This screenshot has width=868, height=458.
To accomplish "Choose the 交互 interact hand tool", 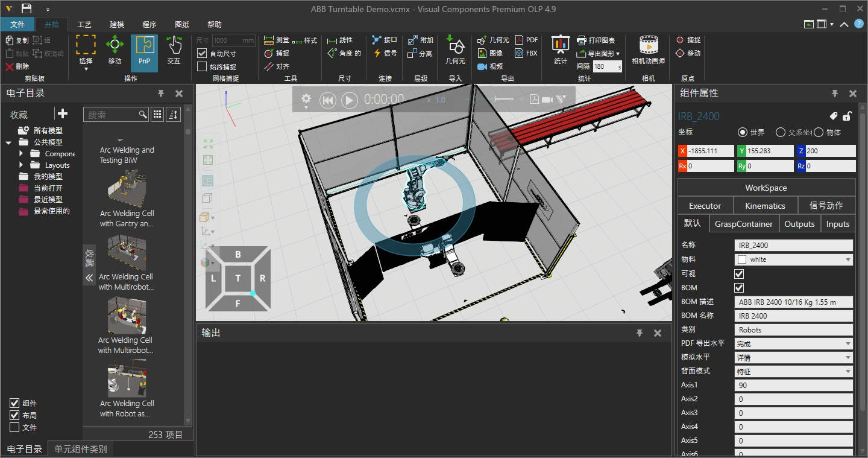I will 174,51.
